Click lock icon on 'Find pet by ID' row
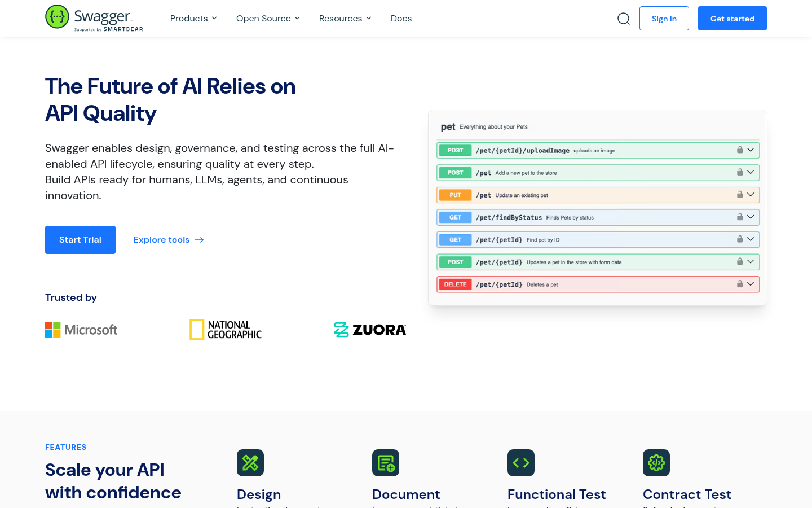The width and height of the screenshot is (812, 508). pos(740,239)
